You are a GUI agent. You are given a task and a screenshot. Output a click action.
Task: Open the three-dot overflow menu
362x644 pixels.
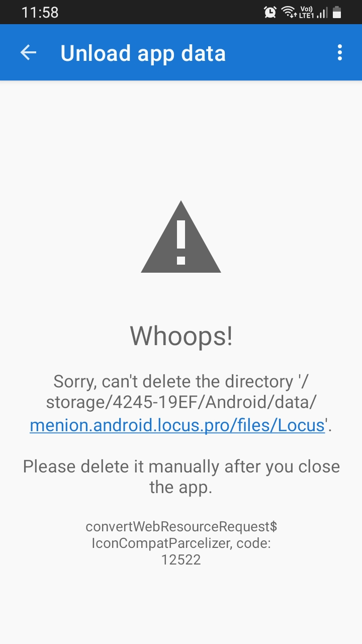(340, 53)
